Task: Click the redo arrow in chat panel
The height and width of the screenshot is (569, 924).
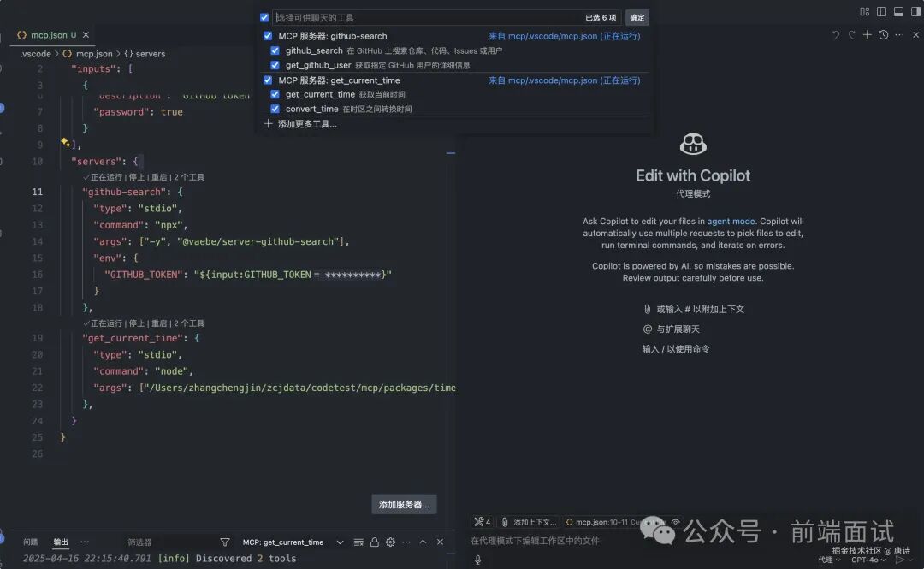Action: pyautogui.click(x=851, y=35)
